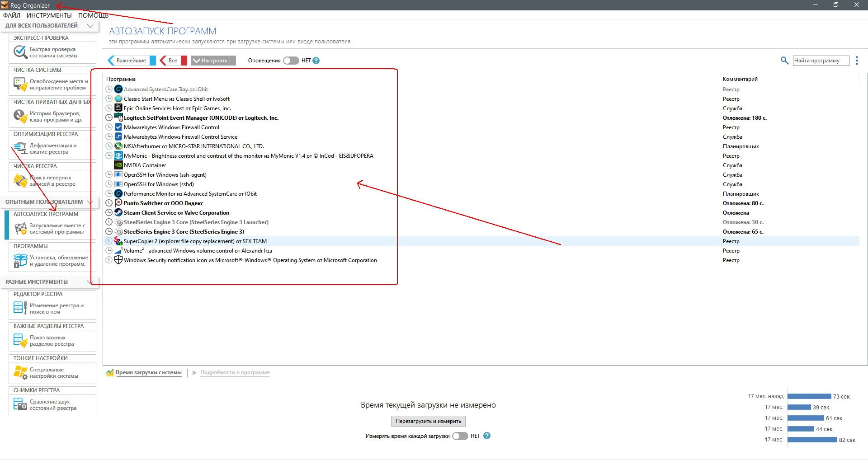Select Performance Monitor из Advanced SystemCare row
The width and height of the screenshot is (868, 460).
tap(481, 193)
